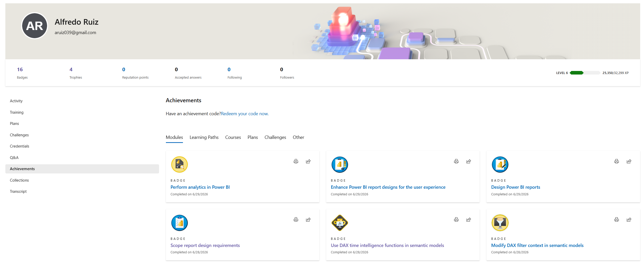Print the DAX time intelligence functions badge

pos(456,219)
